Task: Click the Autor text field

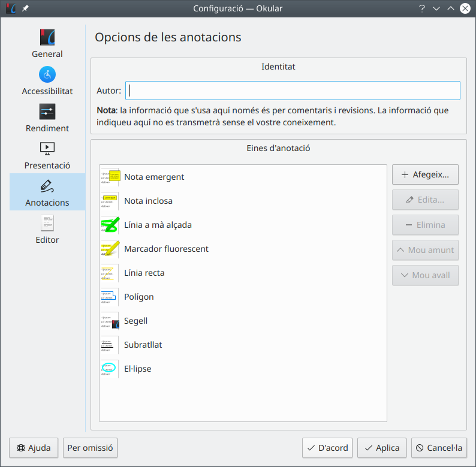Action: pyautogui.click(x=293, y=91)
